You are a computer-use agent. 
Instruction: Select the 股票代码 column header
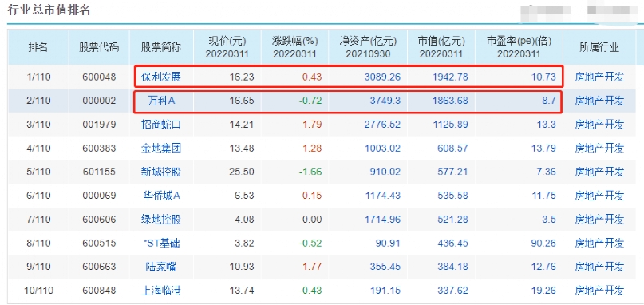pos(99,47)
